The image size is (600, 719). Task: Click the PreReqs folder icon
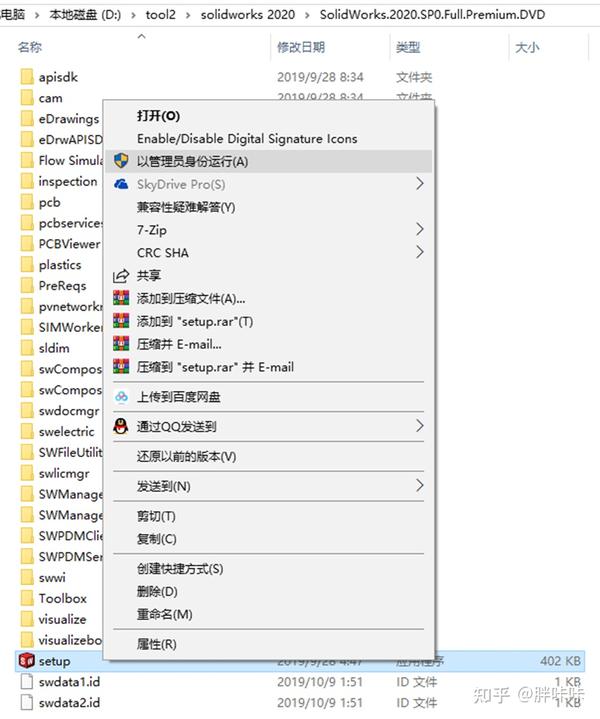click(x=27, y=285)
